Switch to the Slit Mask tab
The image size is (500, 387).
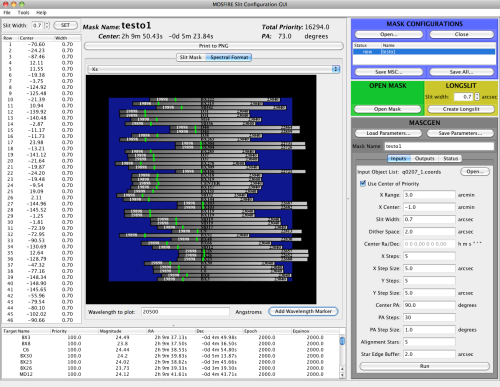click(191, 57)
